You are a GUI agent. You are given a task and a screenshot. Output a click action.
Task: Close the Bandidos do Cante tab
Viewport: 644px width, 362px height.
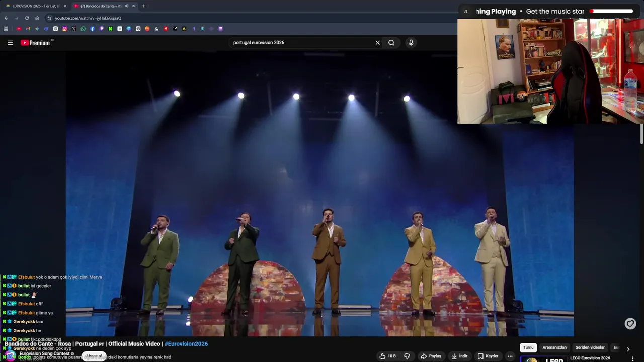click(x=133, y=6)
